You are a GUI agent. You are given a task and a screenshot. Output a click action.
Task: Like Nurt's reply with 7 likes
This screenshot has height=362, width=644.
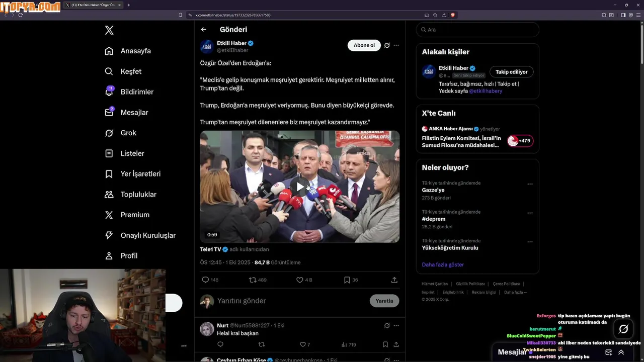pyautogui.click(x=305, y=344)
